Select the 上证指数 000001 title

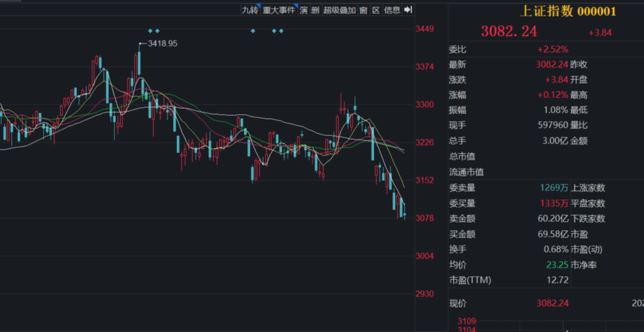tap(568, 12)
